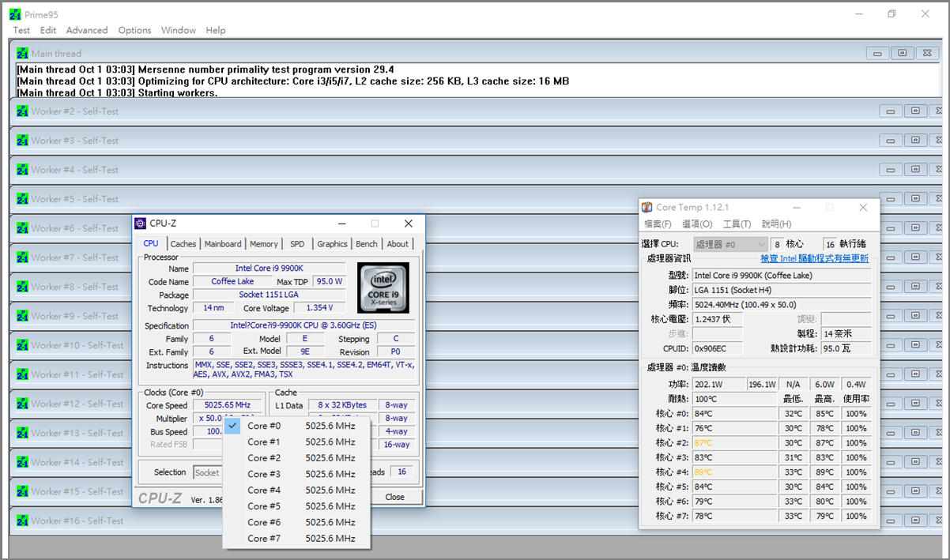Open the Test menu in Prime95
950x560 pixels.
pos(21,30)
